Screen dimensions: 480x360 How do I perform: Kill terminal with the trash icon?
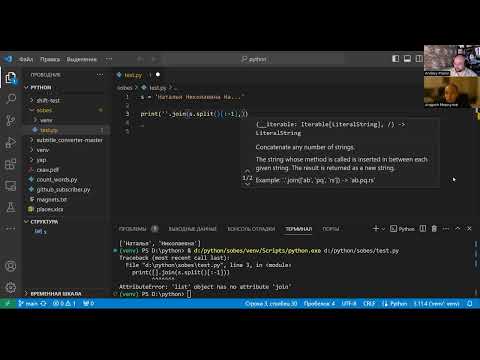(x=434, y=228)
